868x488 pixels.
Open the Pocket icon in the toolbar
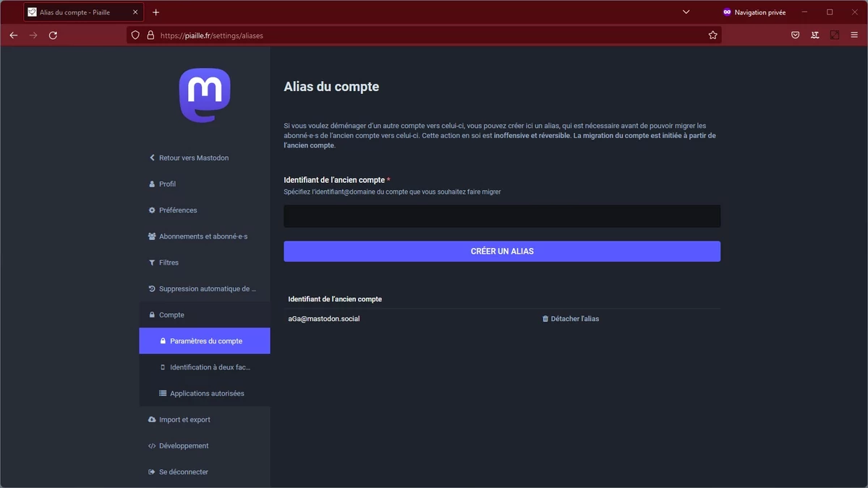795,35
